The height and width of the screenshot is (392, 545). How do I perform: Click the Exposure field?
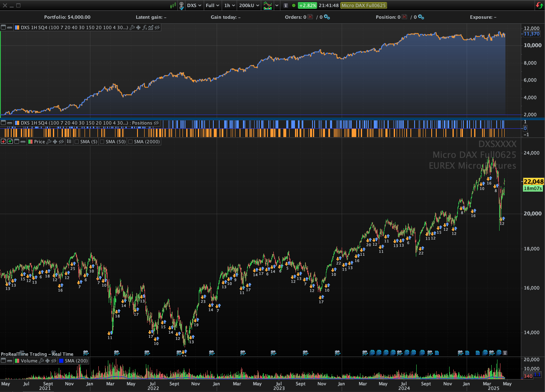(x=483, y=17)
